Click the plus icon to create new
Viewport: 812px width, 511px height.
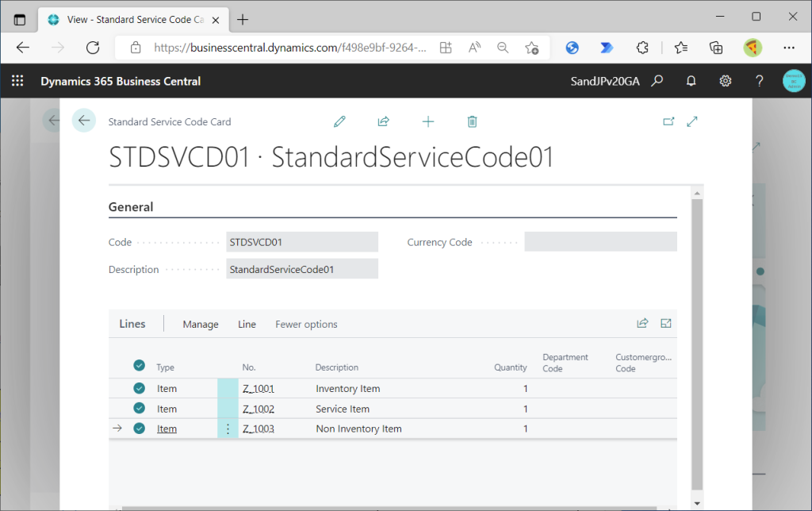click(x=428, y=121)
